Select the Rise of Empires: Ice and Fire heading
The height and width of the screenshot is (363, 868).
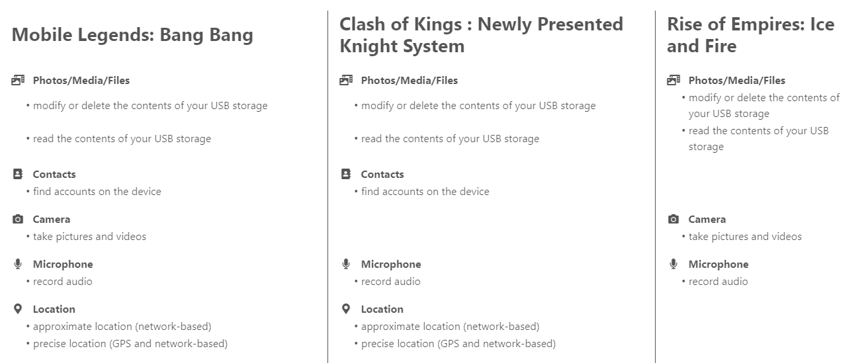pyautogui.click(x=750, y=35)
